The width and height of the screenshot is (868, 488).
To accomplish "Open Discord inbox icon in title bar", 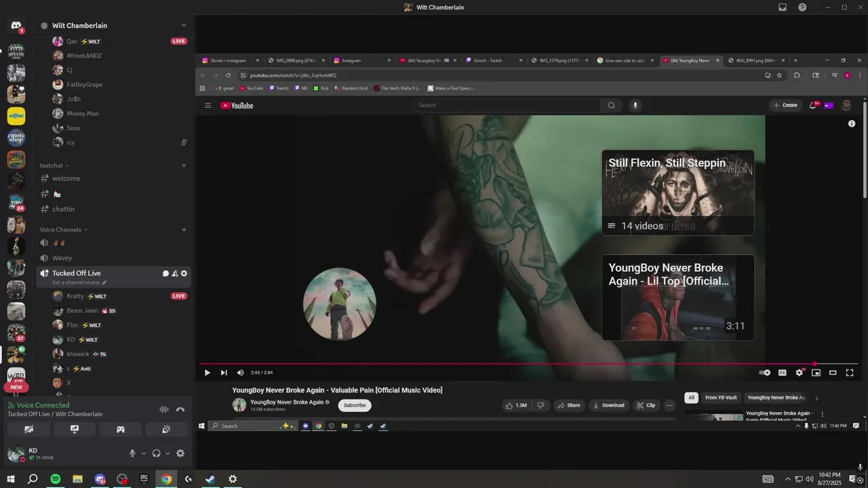I will tap(783, 7).
